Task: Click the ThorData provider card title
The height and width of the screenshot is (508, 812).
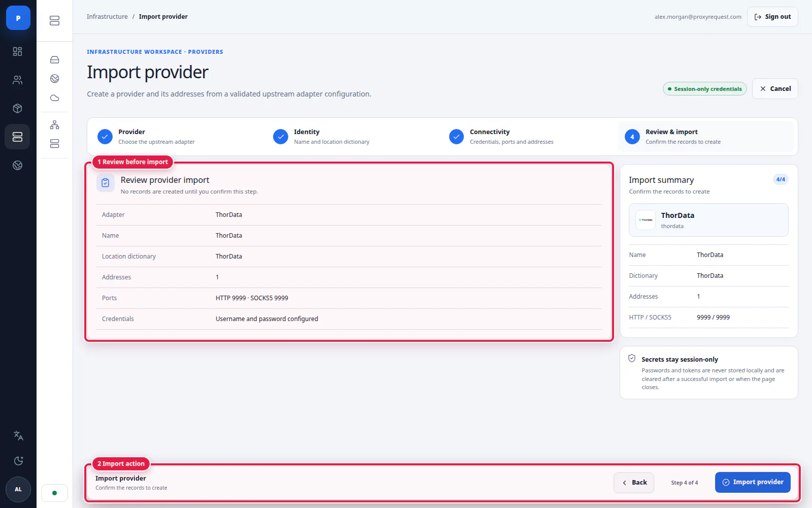Action: (678, 215)
